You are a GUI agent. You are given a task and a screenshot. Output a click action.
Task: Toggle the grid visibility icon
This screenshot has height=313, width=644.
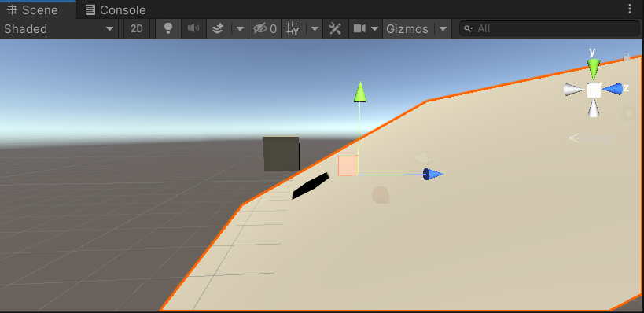click(293, 29)
